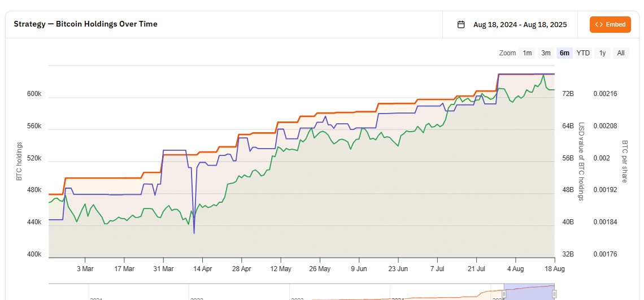Click the chart title 'Strategy — Bitcoin Holdings Over Time'

85,24
